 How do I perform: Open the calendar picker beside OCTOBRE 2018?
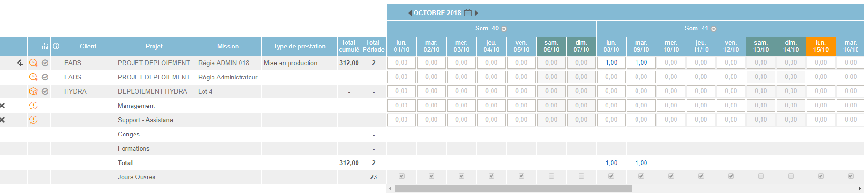coord(468,13)
